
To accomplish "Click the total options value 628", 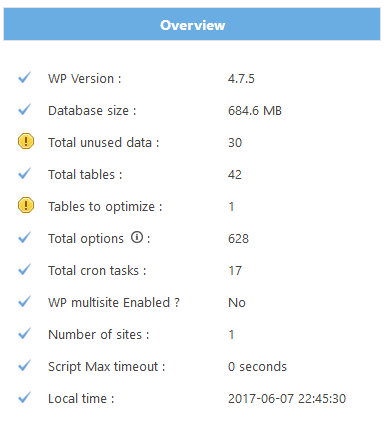I will click(238, 239).
